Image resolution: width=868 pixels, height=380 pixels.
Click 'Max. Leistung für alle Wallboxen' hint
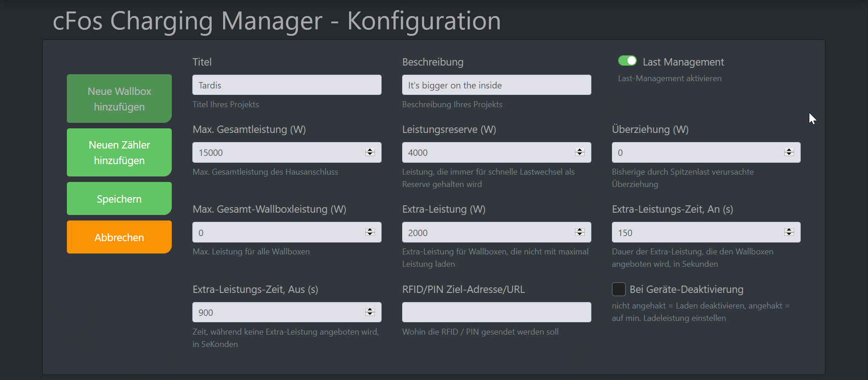[251, 252]
